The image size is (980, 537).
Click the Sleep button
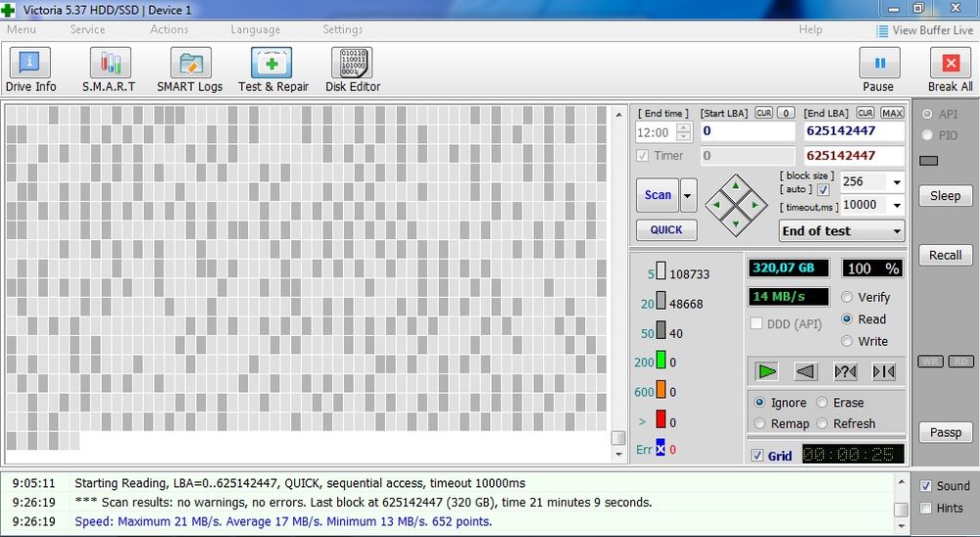click(x=945, y=196)
